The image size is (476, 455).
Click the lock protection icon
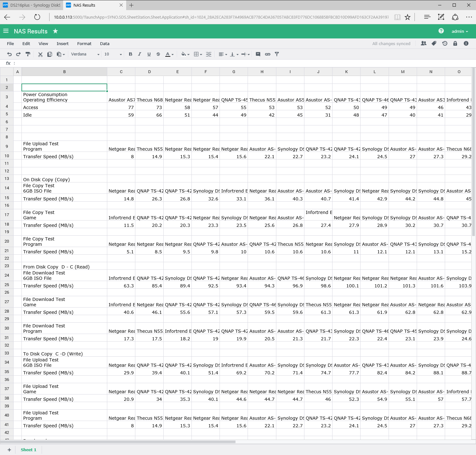tap(455, 43)
